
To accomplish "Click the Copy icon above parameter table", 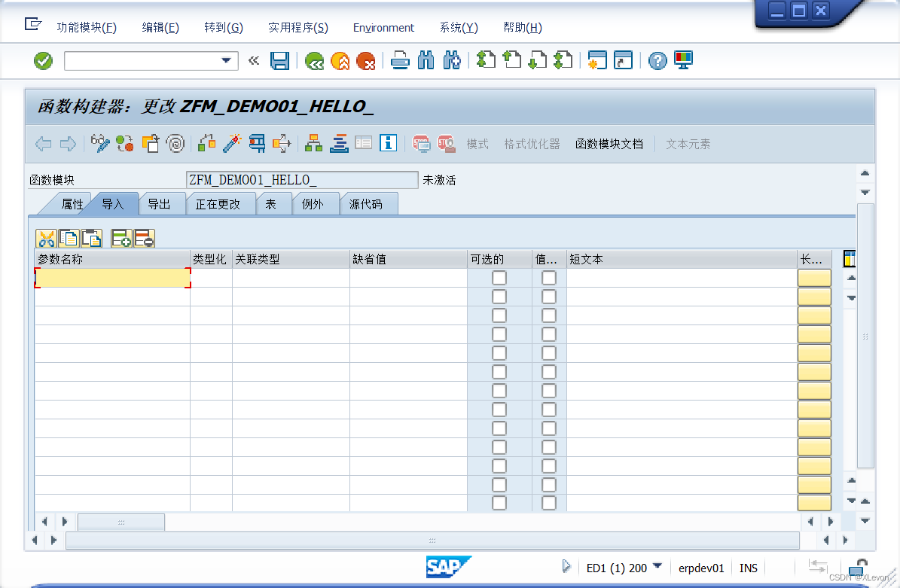I will pyautogui.click(x=69, y=238).
